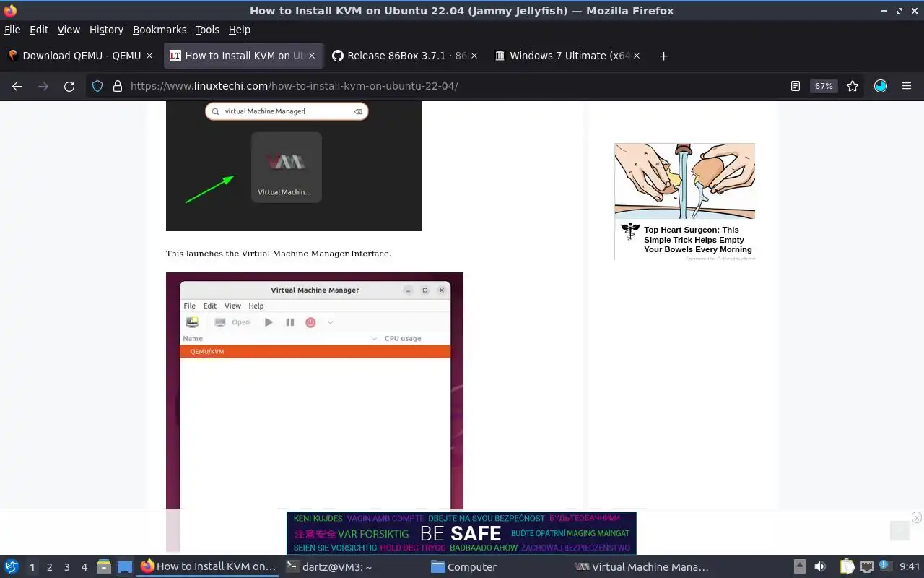The width and height of the screenshot is (924, 578).
Task: Open the system start menu icon
Action: point(12,567)
